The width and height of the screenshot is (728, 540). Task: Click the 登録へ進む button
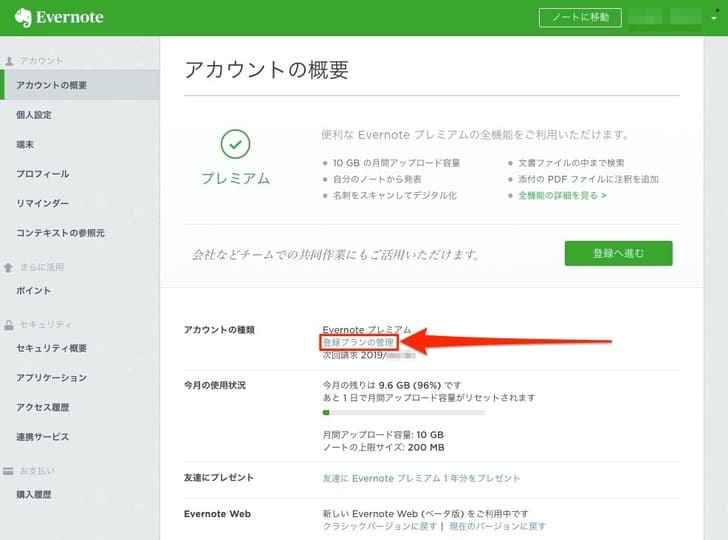(x=618, y=253)
